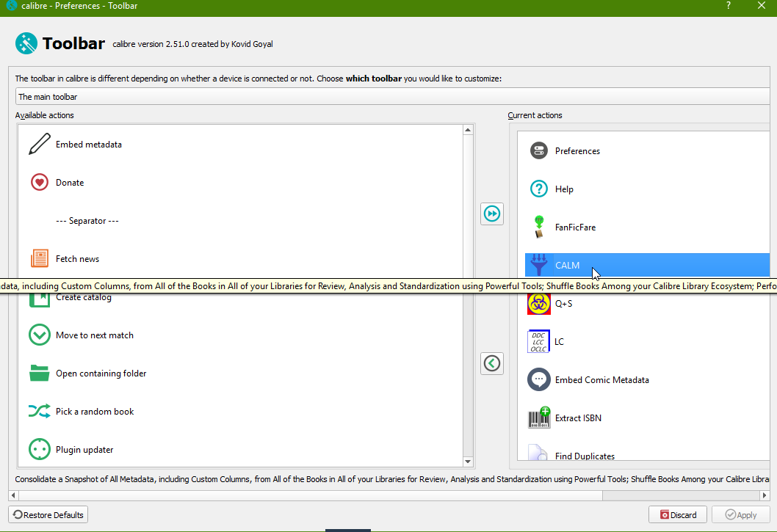777x532 pixels.
Task: Click the question mark help button in the title bar
Action: coord(729,5)
